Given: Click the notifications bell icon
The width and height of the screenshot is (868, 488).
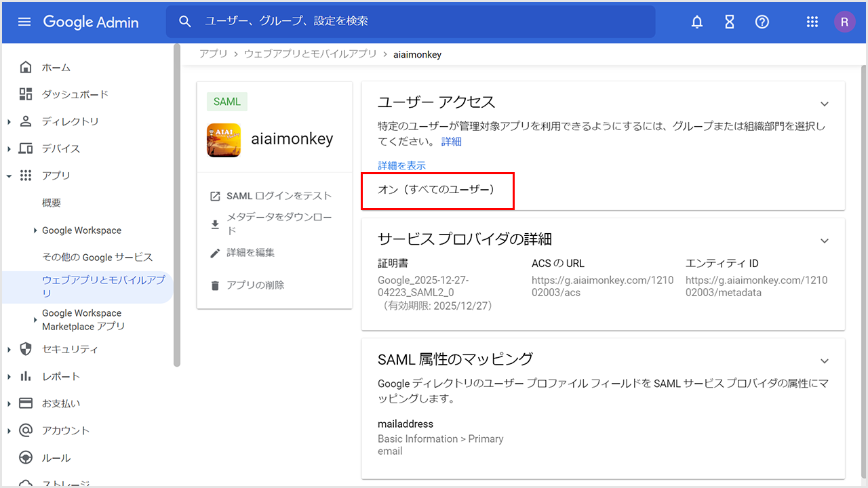Looking at the screenshot, I should tap(697, 22).
